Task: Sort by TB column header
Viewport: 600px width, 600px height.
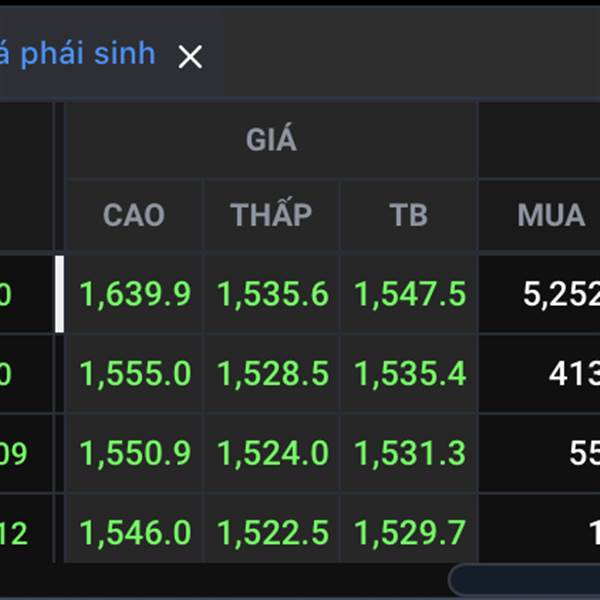Action: point(409,215)
